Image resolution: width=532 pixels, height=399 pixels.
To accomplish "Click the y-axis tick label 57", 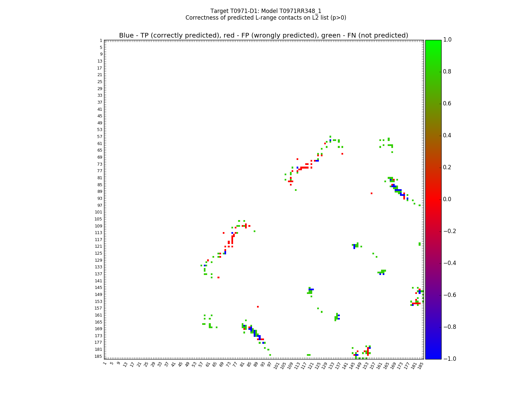I will tap(99, 137).
